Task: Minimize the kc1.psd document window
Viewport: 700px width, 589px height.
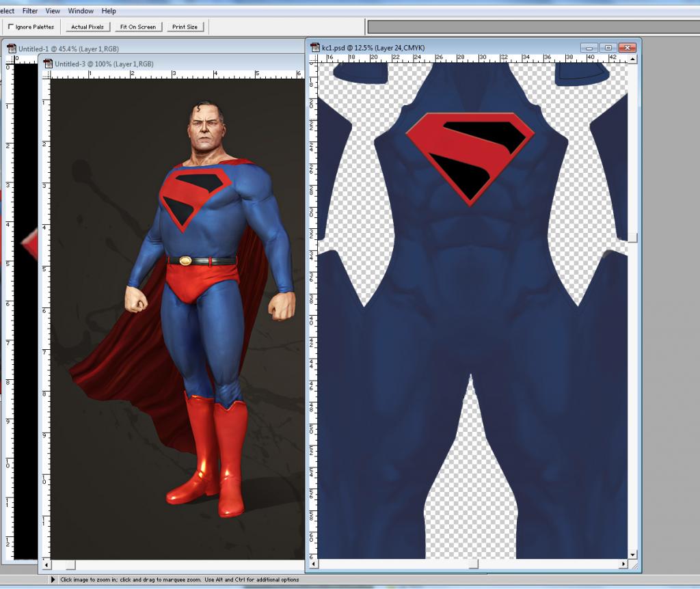Action: point(589,48)
